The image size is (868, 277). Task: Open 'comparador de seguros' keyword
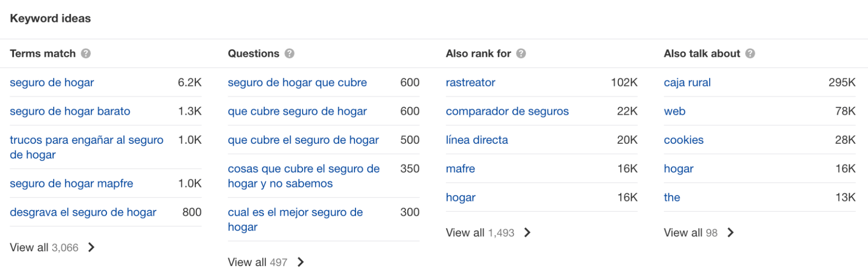point(507,111)
